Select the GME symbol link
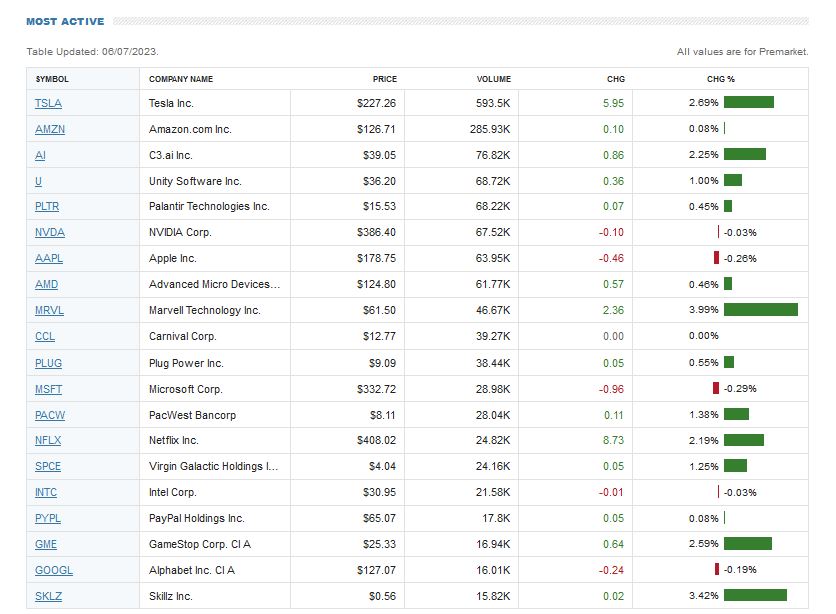The width and height of the screenshot is (836, 614). point(46,545)
